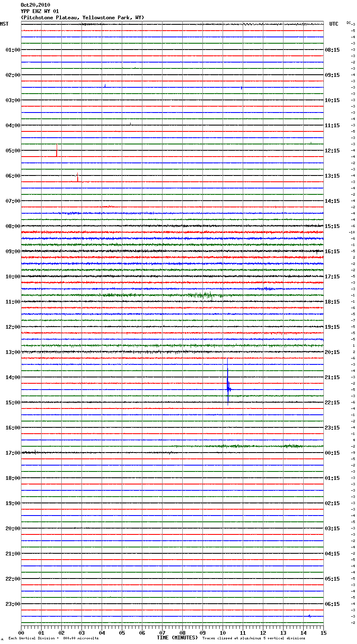Click "Each Vertical Division = 800.00 microvolts" note
The width and height of the screenshot is (357, 644).
click(x=53, y=639)
